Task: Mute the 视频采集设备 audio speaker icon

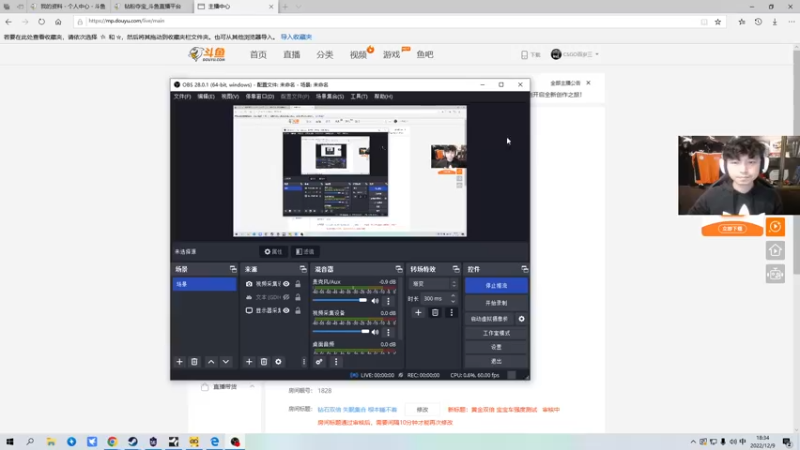Action: point(376,332)
